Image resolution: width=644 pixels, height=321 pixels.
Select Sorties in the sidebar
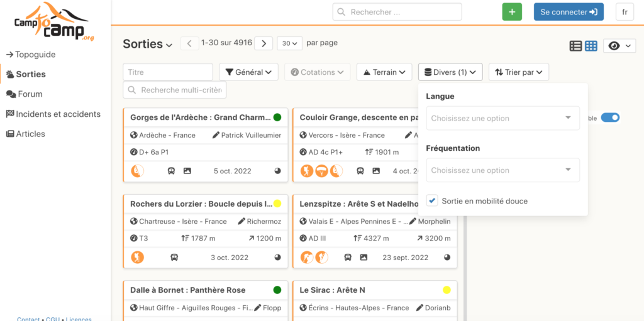[x=26, y=74]
